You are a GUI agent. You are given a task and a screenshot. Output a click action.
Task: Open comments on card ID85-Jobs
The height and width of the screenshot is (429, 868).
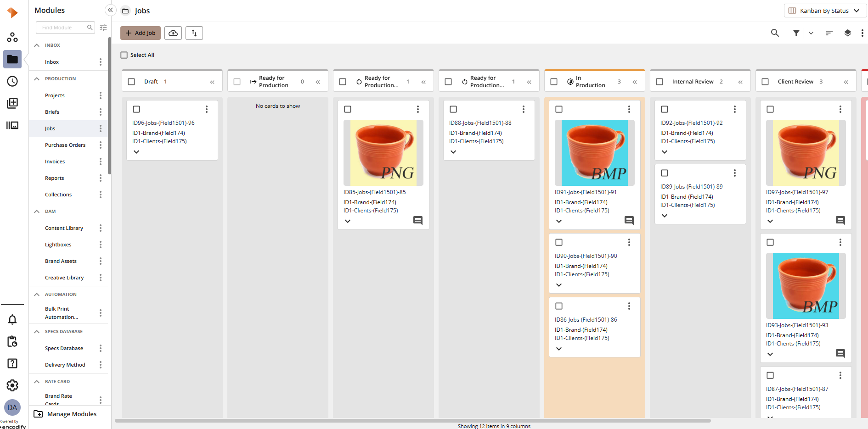pyautogui.click(x=418, y=220)
